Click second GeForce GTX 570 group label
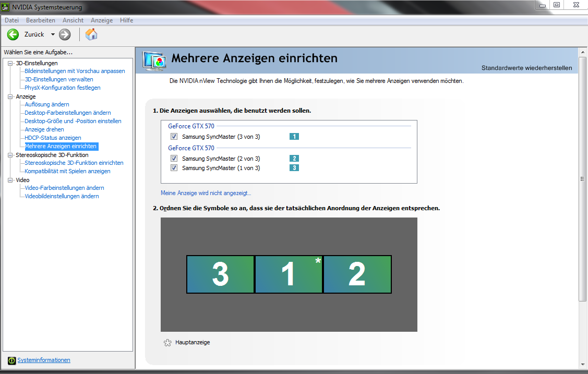This screenshot has width=588, height=374. point(191,148)
